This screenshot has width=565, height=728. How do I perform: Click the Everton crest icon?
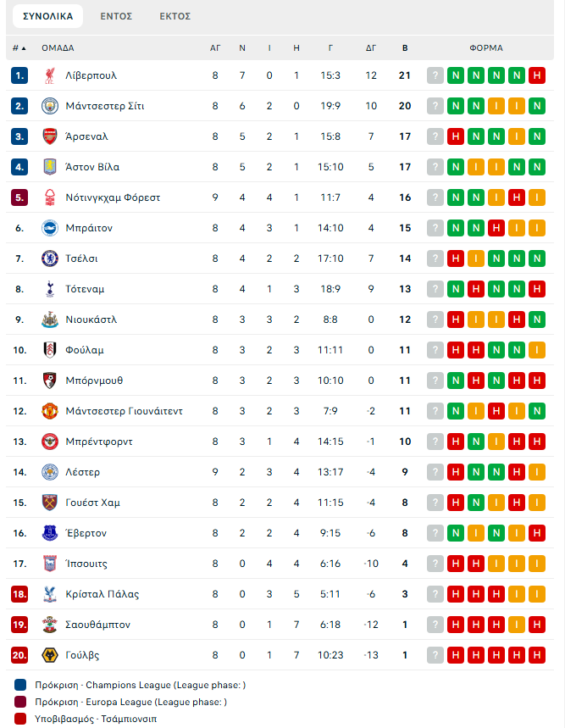tap(50, 533)
